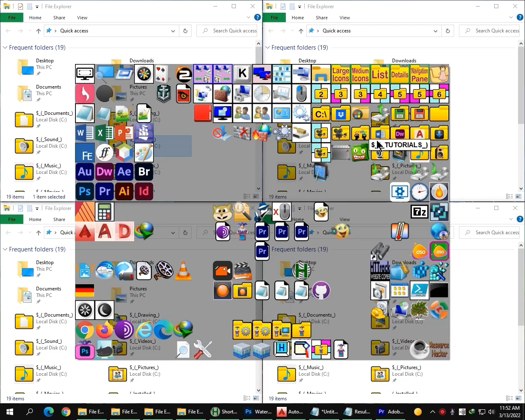This screenshot has width=525, height=420.
Task: Open the C:\ folder icon
Action: pyautogui.click(x=321, y=114)
